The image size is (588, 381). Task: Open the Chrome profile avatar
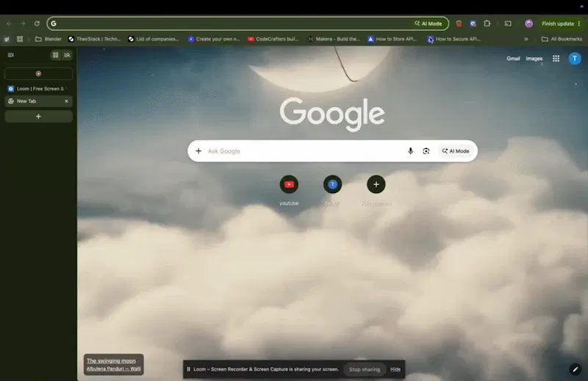(528, 23)
